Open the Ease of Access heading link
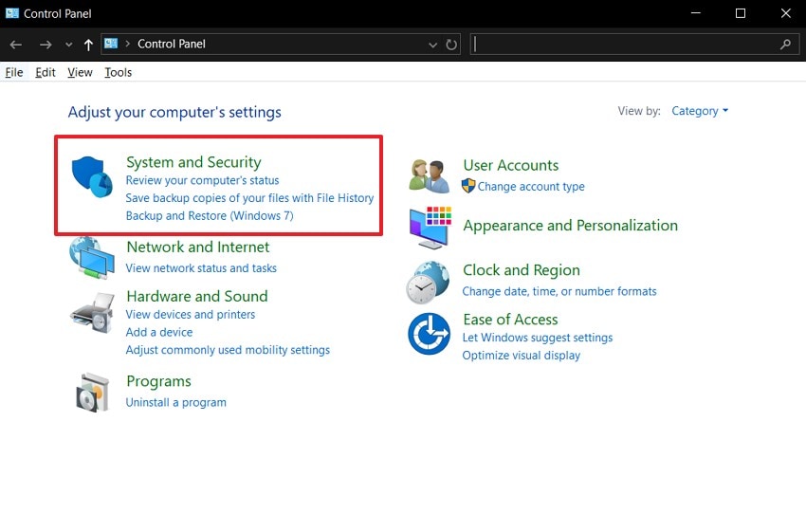 point(510,320)
